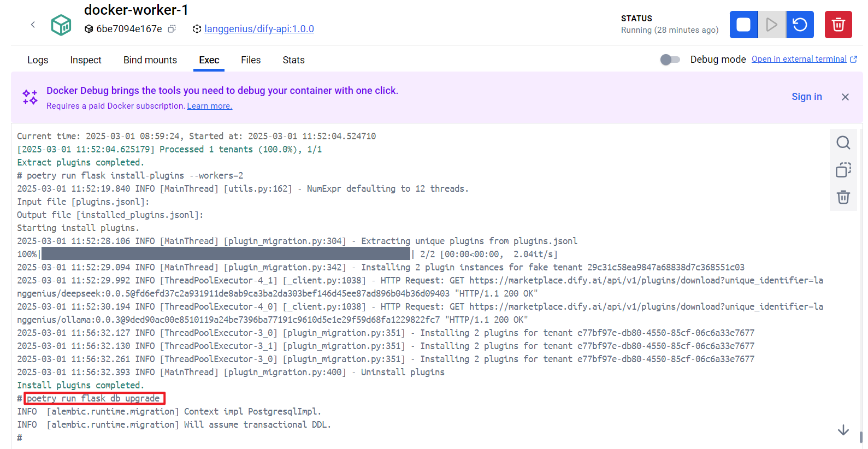Select the Exec tab

click(209, 60)
